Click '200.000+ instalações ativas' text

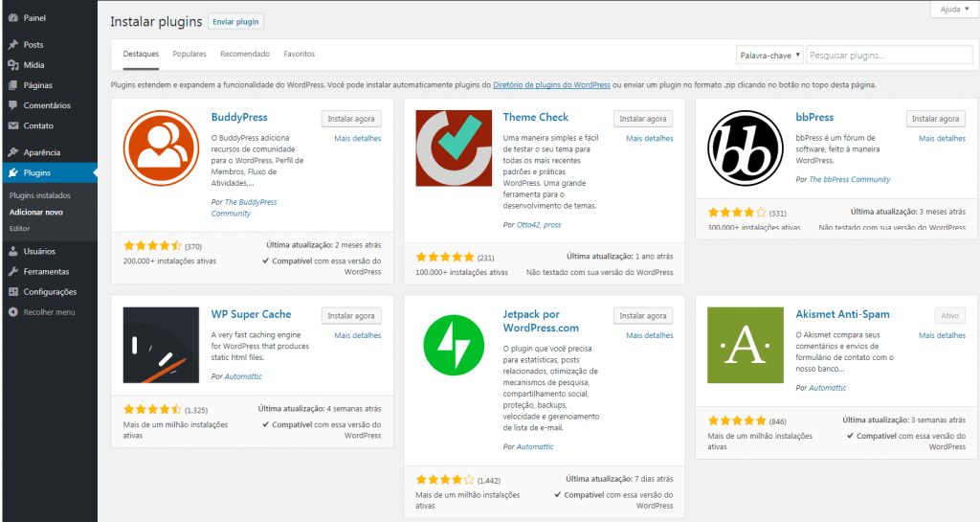pos(169,261)
